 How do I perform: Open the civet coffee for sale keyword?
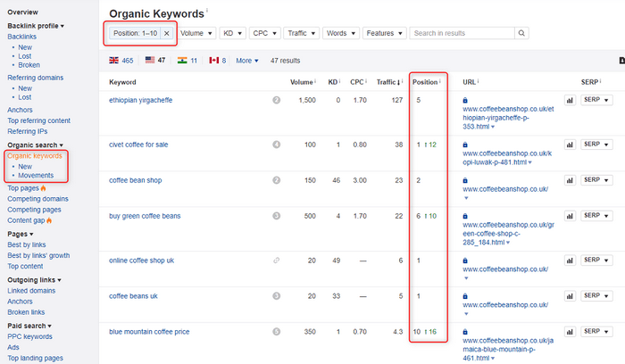138,145
